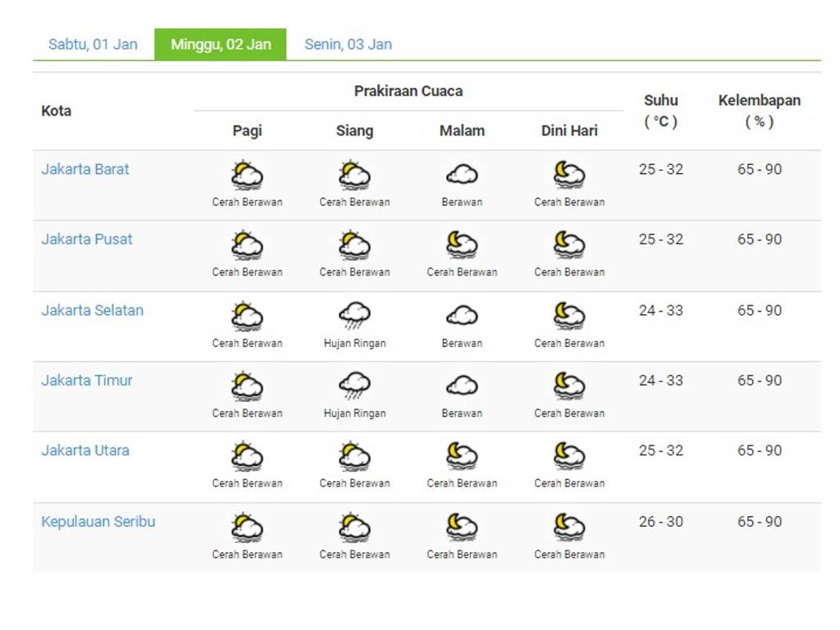
Task: Click Jakarta Barat morning partly cloudy icon
Action: click(247, 176)
